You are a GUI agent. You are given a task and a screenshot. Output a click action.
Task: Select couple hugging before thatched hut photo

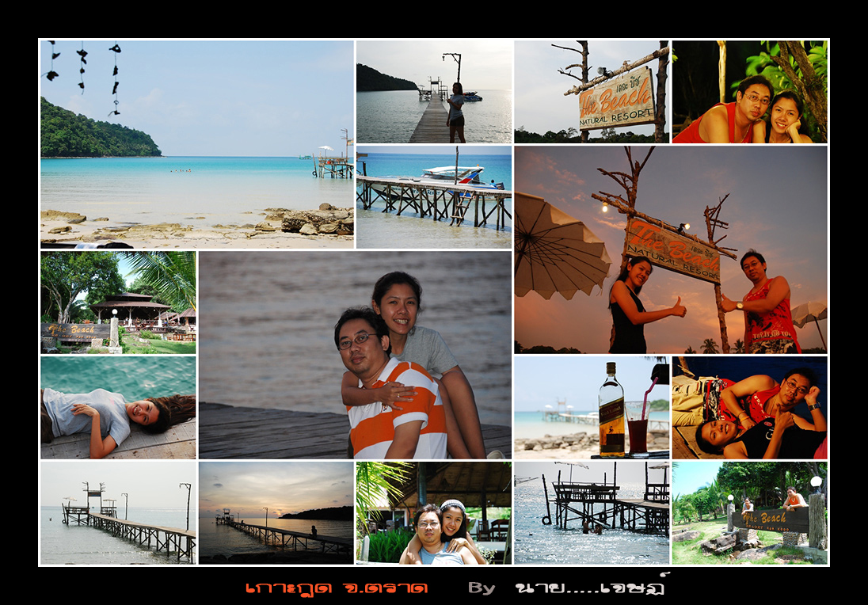[x=434, y=513]
